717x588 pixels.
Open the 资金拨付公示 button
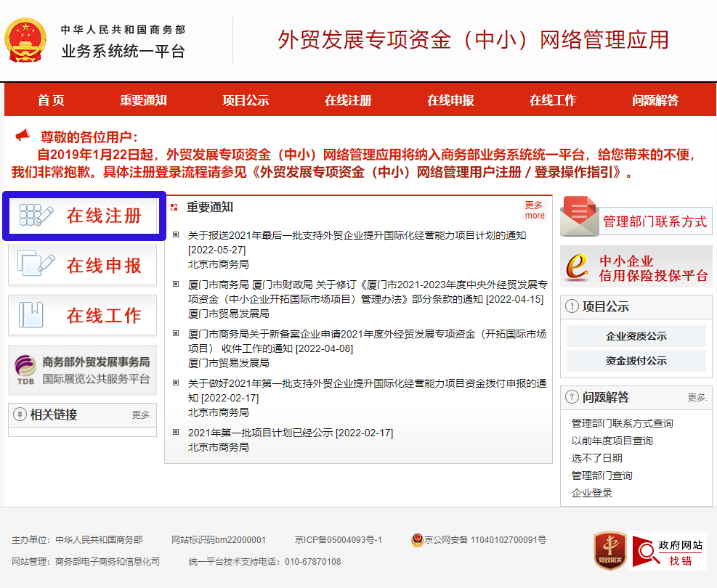636,361
